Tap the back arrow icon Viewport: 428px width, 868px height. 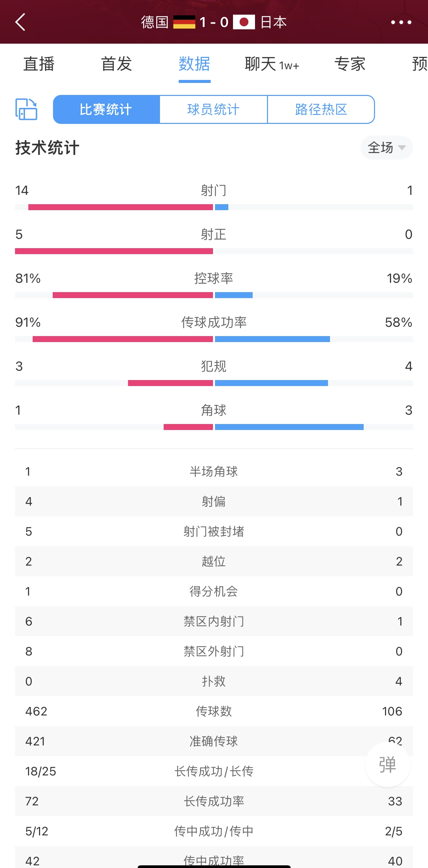click(20, 22)
